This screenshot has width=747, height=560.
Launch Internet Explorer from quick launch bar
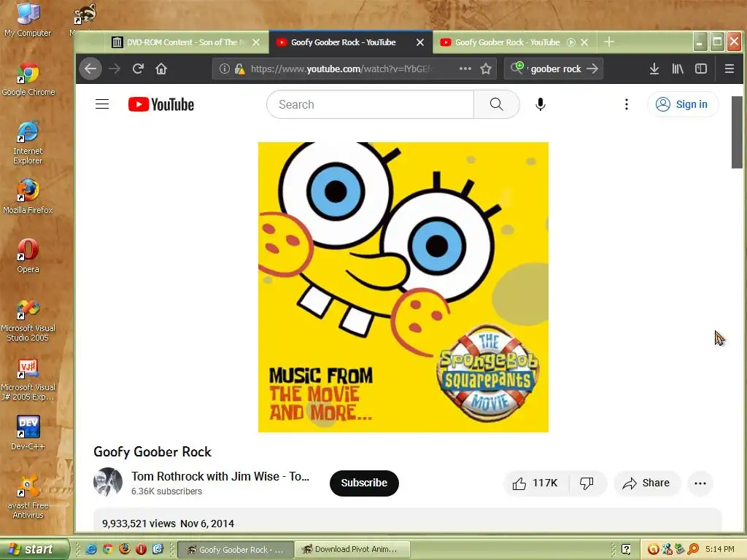coord(91,549)
